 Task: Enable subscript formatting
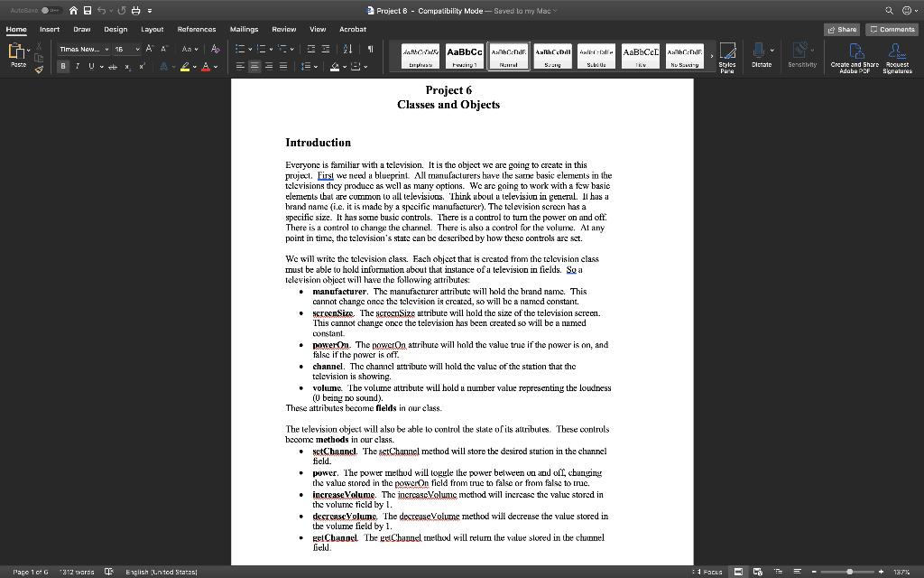click(127, 66)
